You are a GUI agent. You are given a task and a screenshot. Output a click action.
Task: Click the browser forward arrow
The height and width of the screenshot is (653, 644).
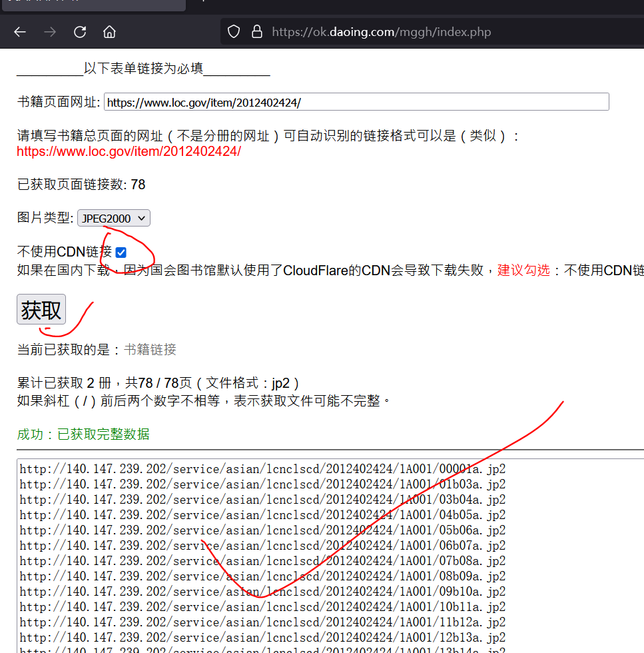(50, 32)
